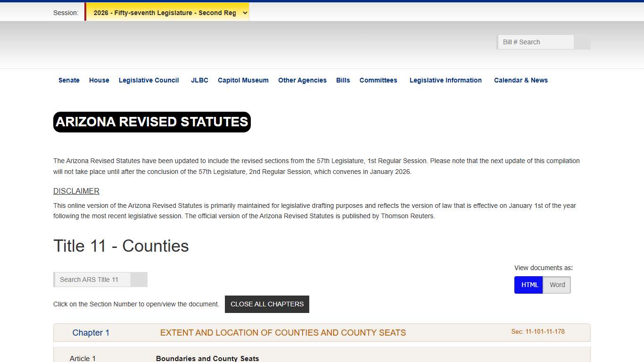Open Calendar & News
Image resolution: width=644 pixels, height=362 pixels.
click(x=521, y=80)
